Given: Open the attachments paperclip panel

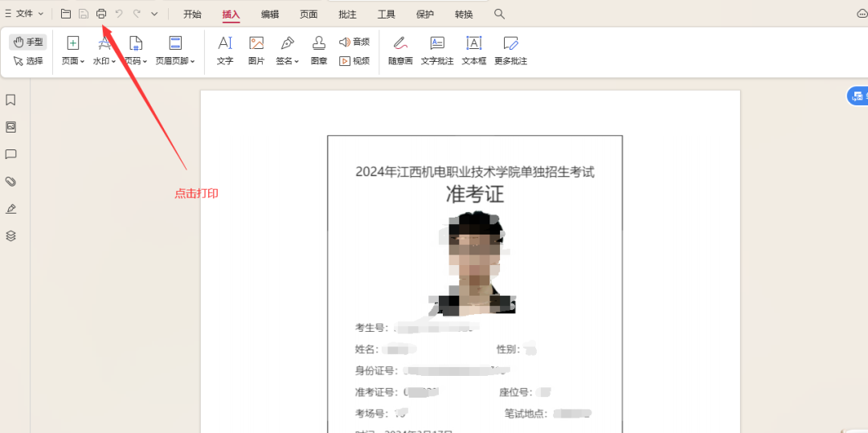Looking at the screenshot, I should [x=10, y=182].
